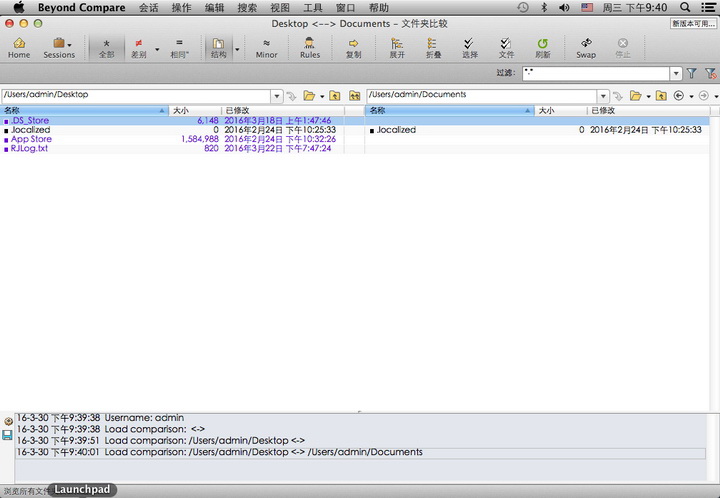Click the 刷新 (refresh) toolbar icon

pyautogui.click(x=543, y=47)
